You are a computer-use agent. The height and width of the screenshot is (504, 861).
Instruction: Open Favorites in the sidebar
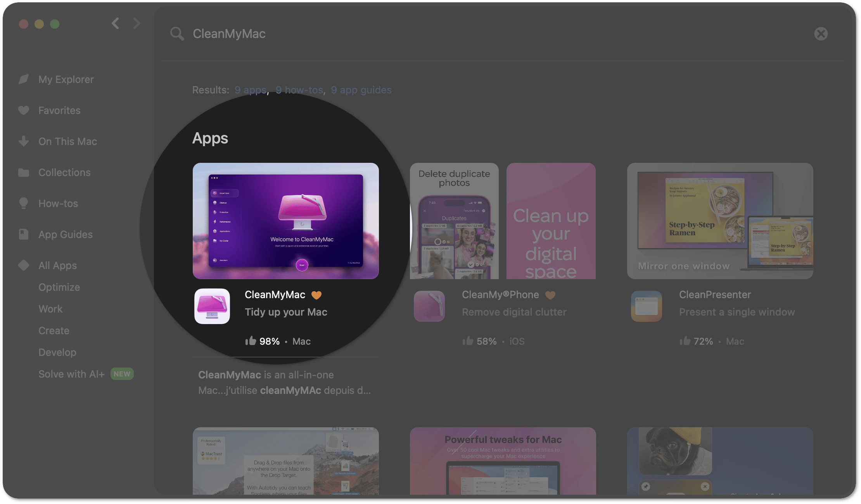coord(59,110)
